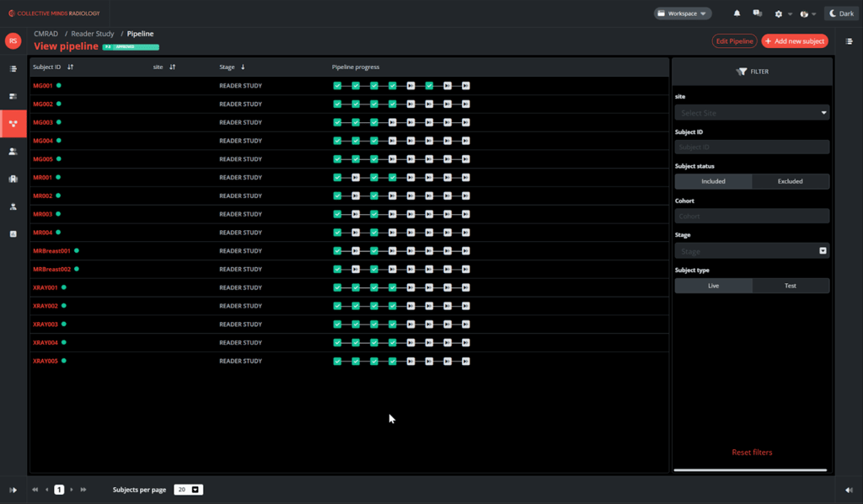Click fourth pipeline step of MG004

coord(393,141)
